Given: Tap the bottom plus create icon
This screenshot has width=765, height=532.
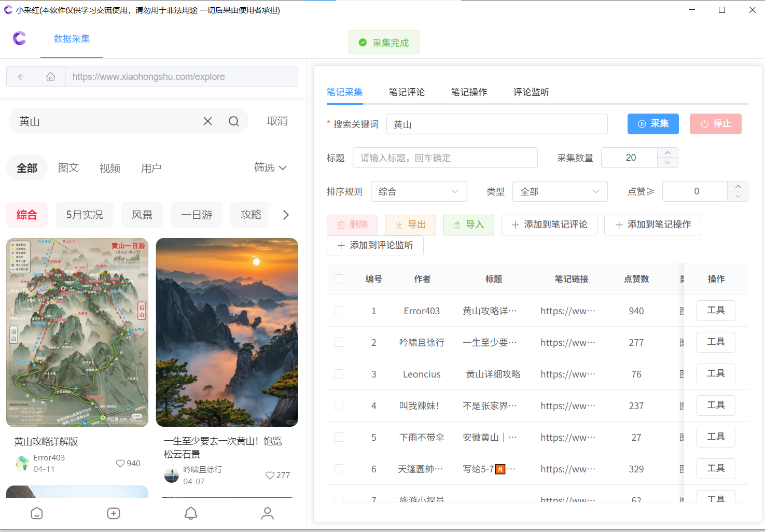Looking at the screenshot, I should click(x=114, y=513).
